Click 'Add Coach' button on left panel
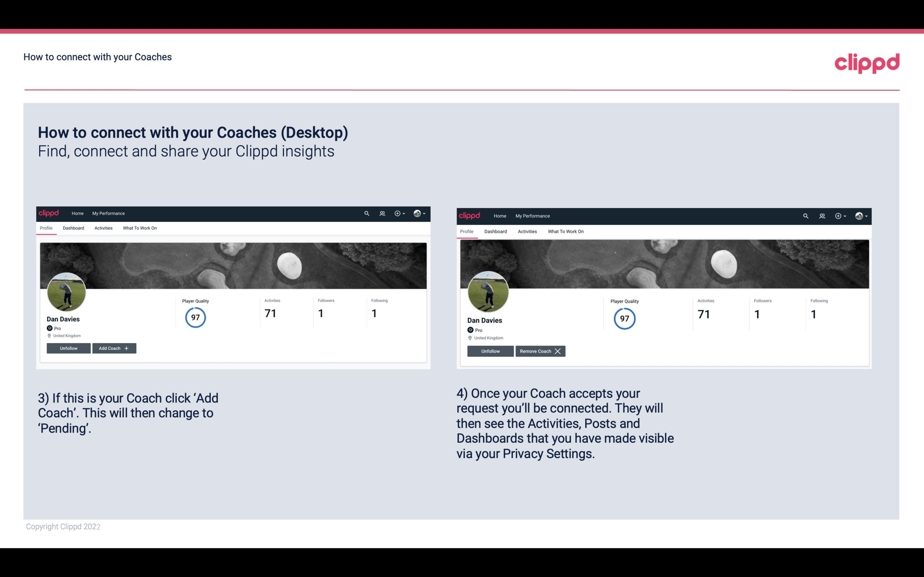The width and height of the screenshot is (924, 577). pos(113,348)
